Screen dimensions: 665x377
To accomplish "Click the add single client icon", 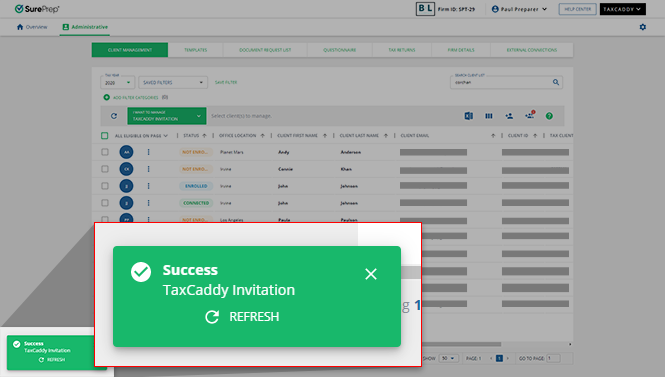I will click(509, 116).
